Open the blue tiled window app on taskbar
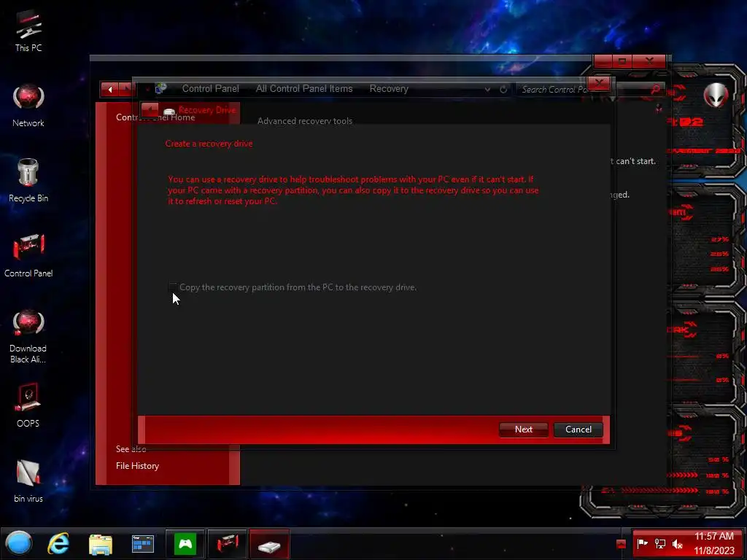 coord(142,544)
